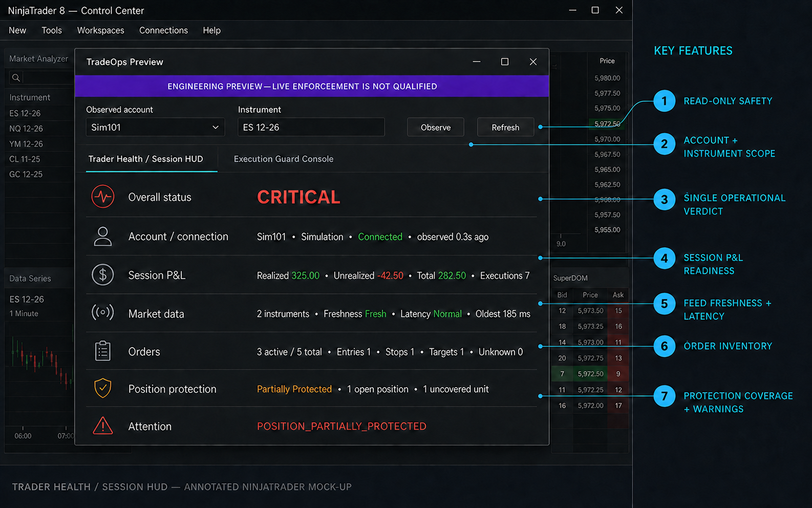
Task: Click the Market Analyzer panel title
Action: point(39,59)
